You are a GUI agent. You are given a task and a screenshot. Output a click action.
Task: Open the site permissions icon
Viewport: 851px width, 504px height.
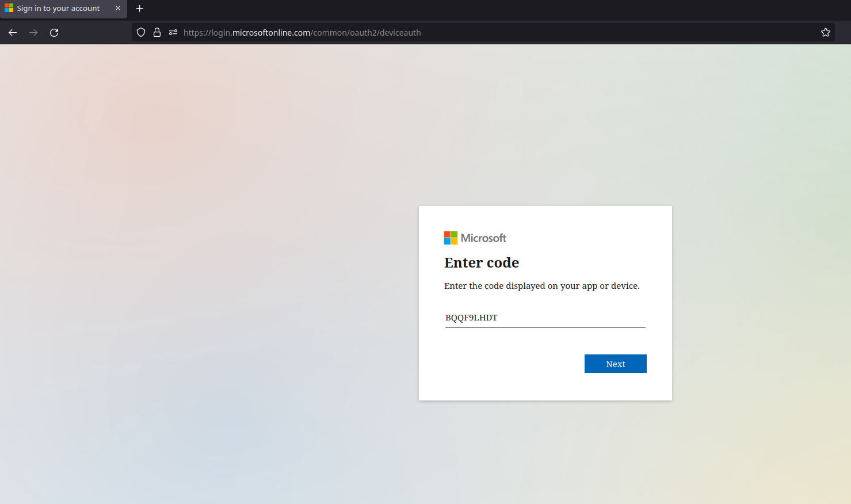click(x=173, y=33)
